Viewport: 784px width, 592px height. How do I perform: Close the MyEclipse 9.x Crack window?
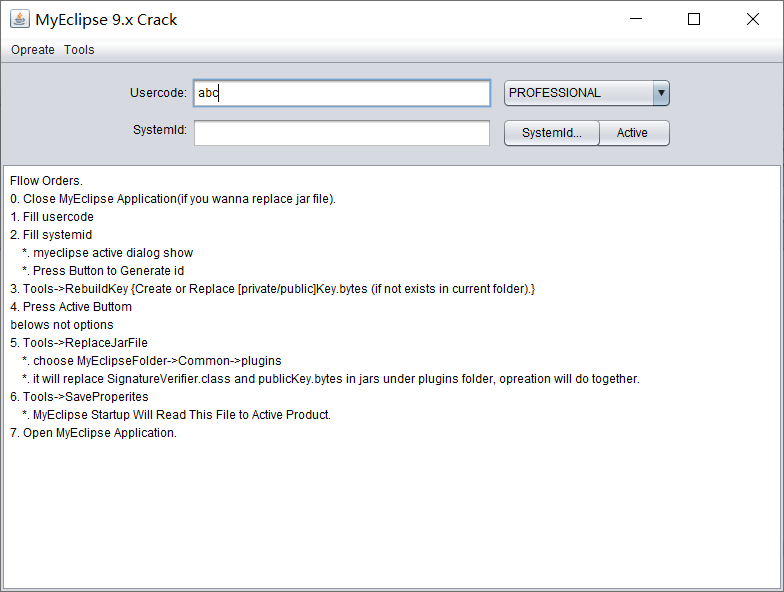click(752, 20)
